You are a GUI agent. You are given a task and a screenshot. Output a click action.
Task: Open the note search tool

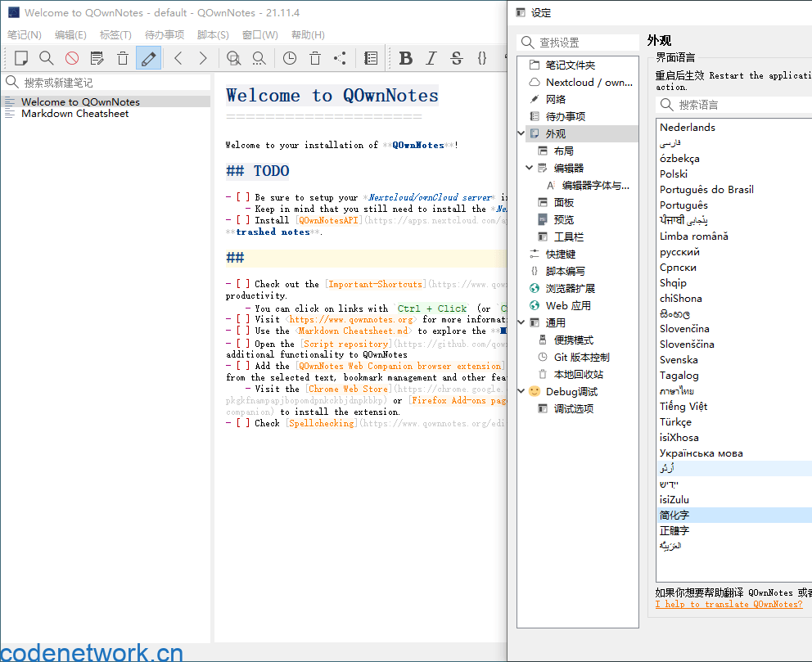click(x=45, y=58)
